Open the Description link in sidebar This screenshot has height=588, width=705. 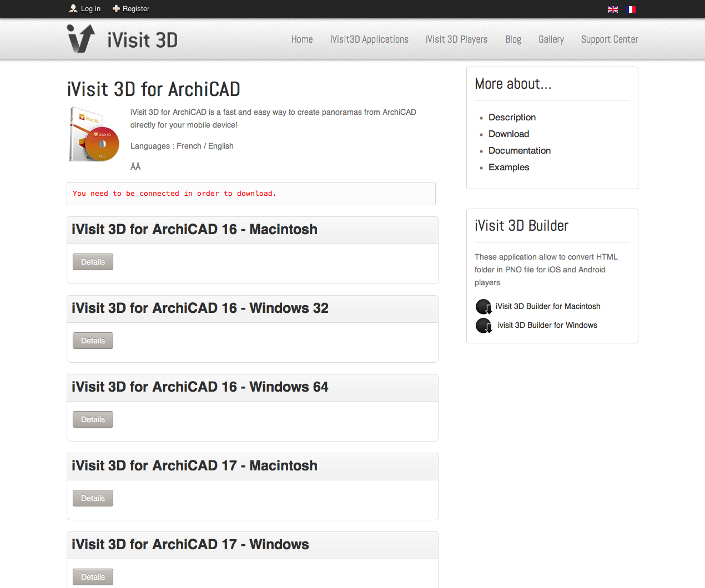512,117
